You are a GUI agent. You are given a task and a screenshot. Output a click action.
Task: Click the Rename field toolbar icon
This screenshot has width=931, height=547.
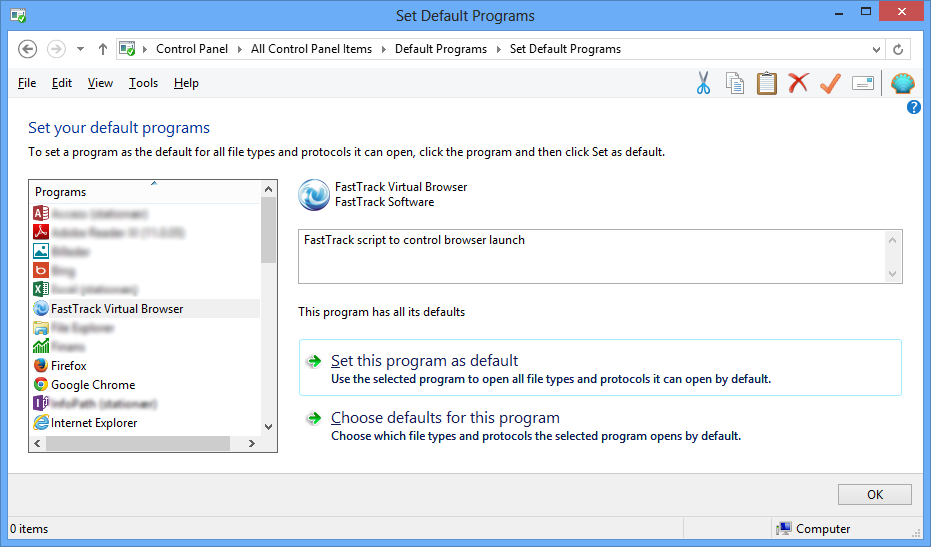click(x=863, y=83)
